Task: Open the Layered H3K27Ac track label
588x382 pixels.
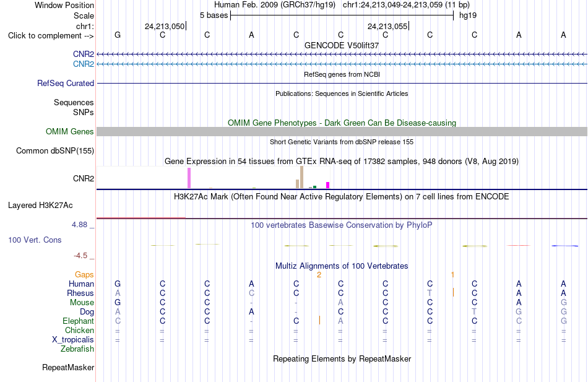Action: tap(40, 206)
